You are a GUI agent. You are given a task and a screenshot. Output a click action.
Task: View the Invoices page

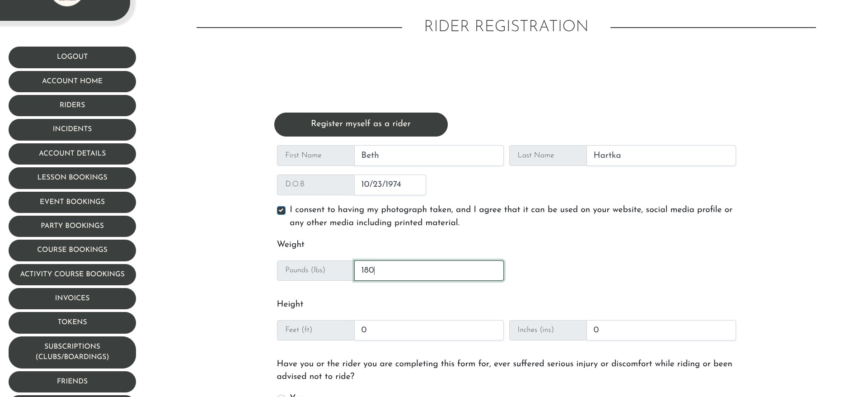[72, 298]
